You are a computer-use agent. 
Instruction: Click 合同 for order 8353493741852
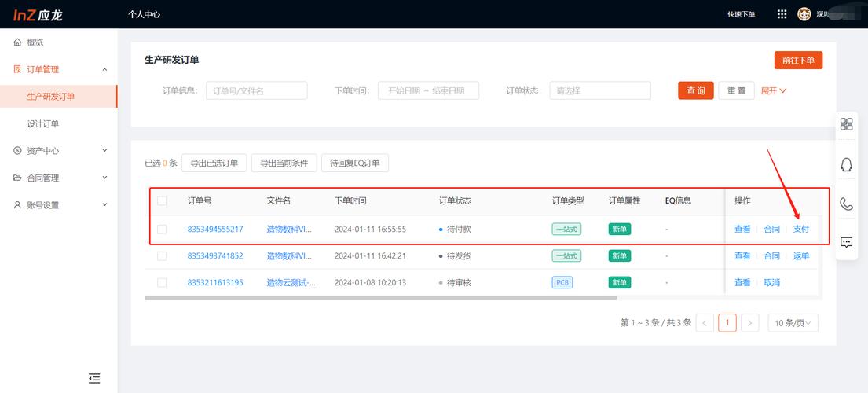tap(771, 255)
